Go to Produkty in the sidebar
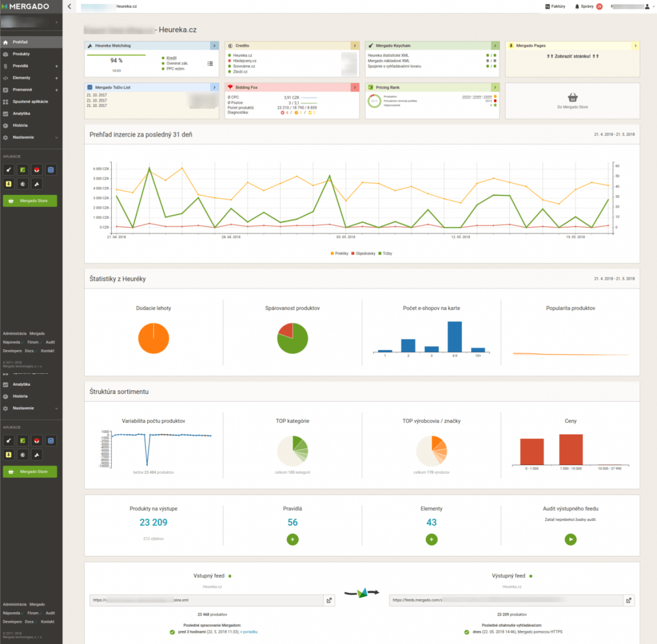This screenshot has width=657, height=644. pos(21,54)
